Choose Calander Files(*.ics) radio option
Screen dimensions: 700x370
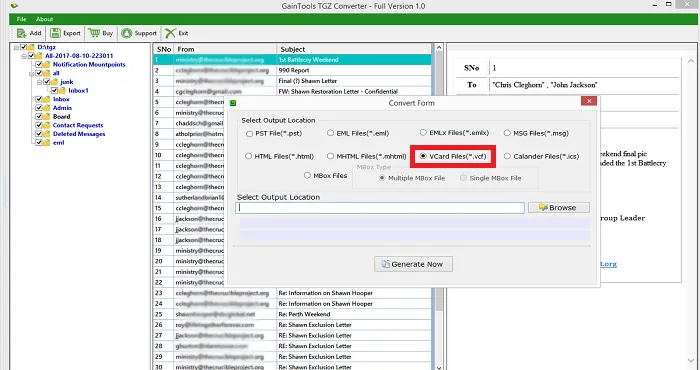pyautogui.click(x=507, y=156)
